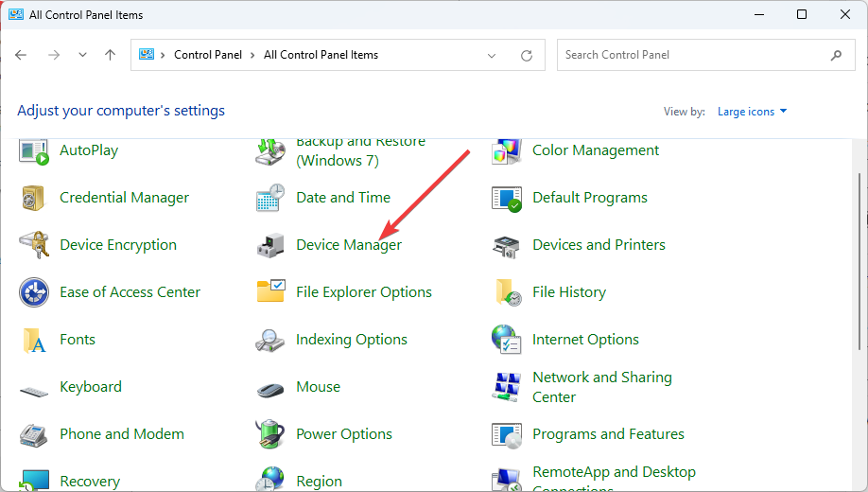This screenshot has height=492, width=868.
Task: Click the Backup and Restore icon
Action: click(270, 151)
